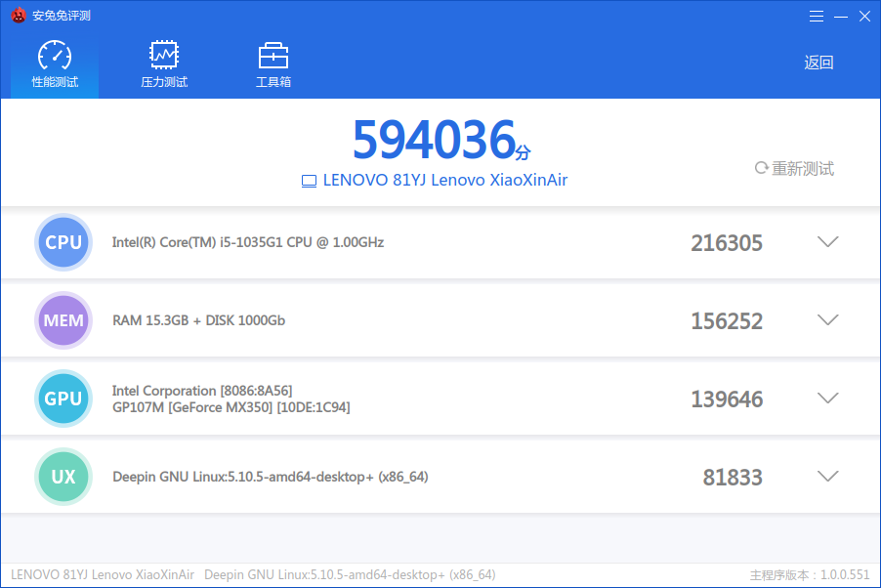Open the hamburger menu icon
Viewport: 881px width, 588px height.
817,17
